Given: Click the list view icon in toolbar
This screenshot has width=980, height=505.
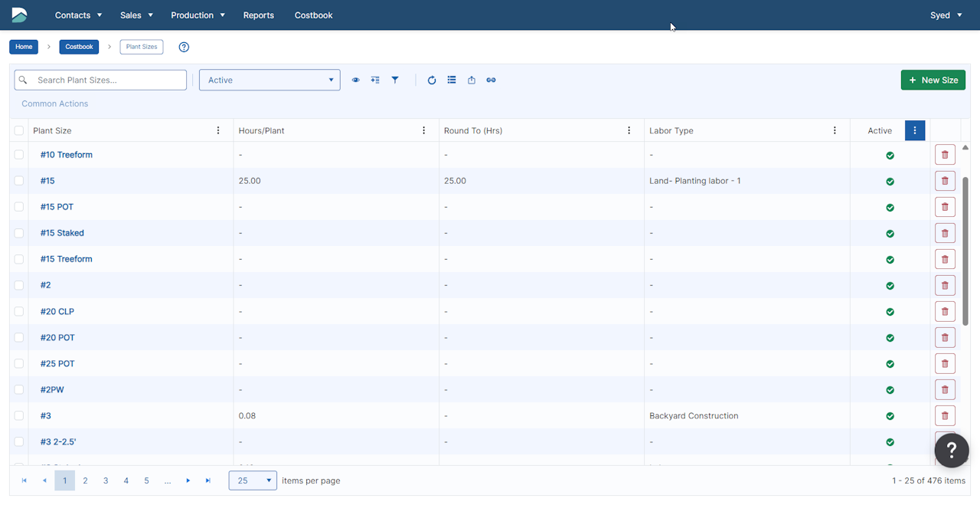Looking at the screenshot, I should (x=452, y=80).
